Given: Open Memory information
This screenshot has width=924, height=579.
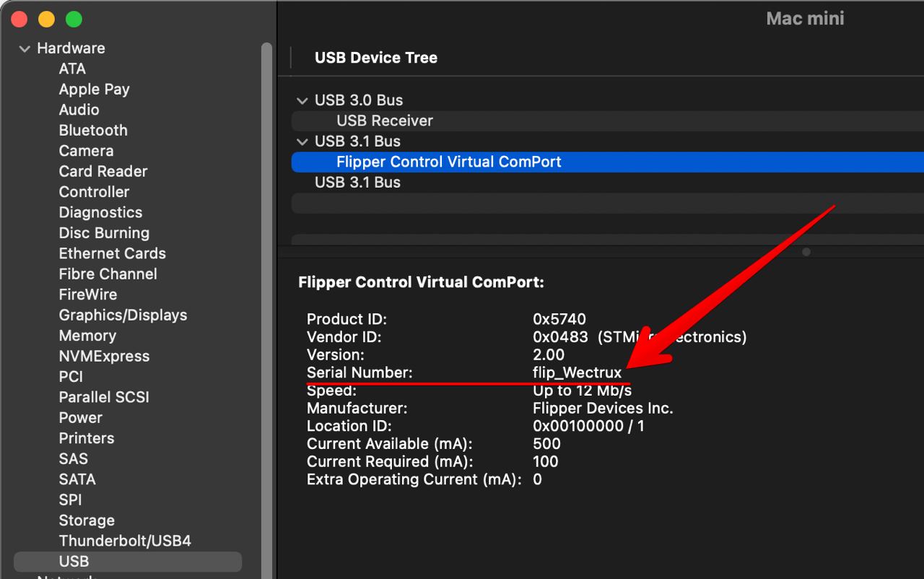Looking at the screenshot, I should pyautogui.click(x=87, y=336).
